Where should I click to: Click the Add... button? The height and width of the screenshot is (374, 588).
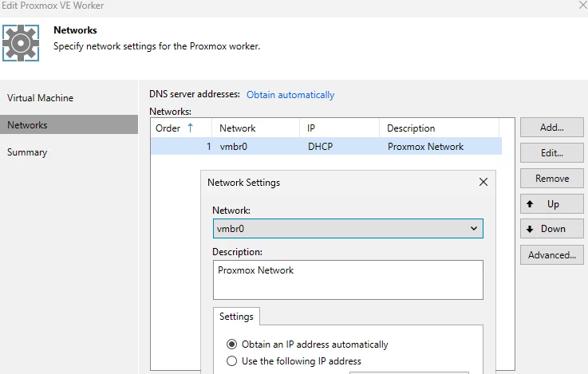click(552, 128)
